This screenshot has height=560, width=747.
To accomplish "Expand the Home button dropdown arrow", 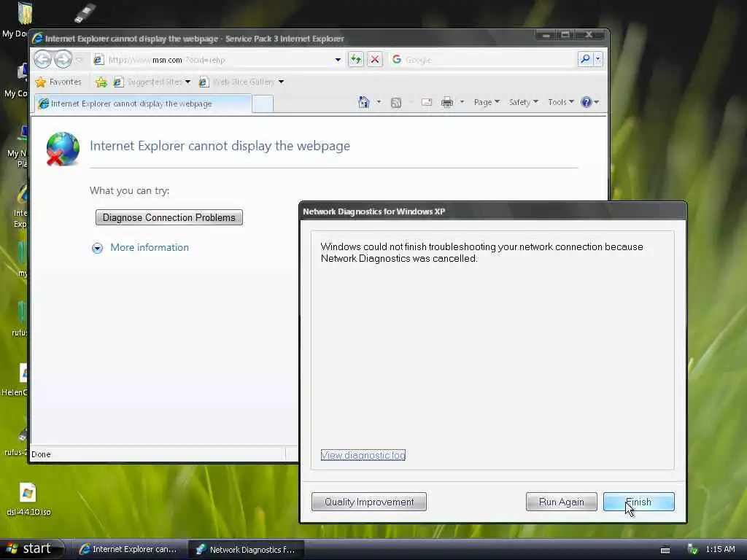I will [x=379, y=102].
